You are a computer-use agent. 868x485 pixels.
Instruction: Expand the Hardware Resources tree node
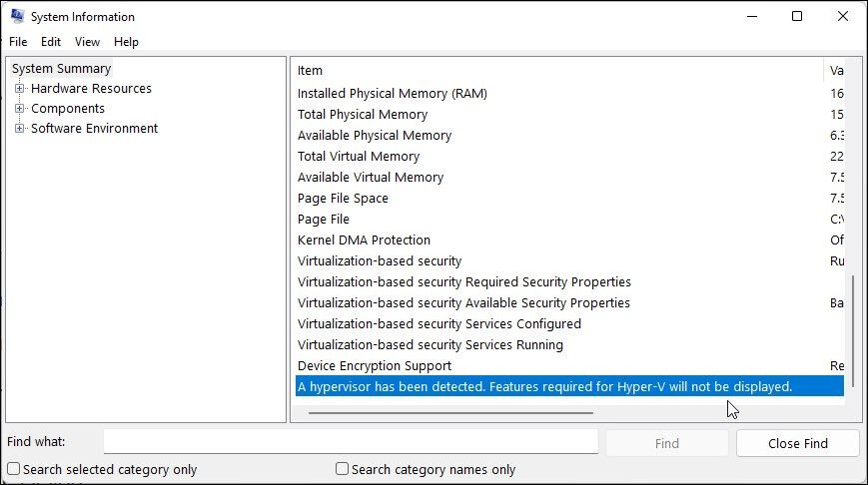point(19,89)
